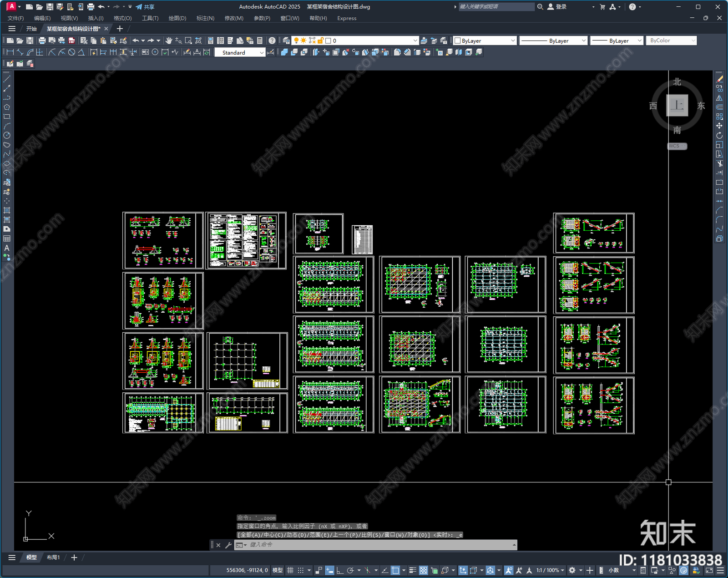Select the Hatch tool in draw toolbar
Viewport: 728px width, 578px height.
(x=7, y=210)
